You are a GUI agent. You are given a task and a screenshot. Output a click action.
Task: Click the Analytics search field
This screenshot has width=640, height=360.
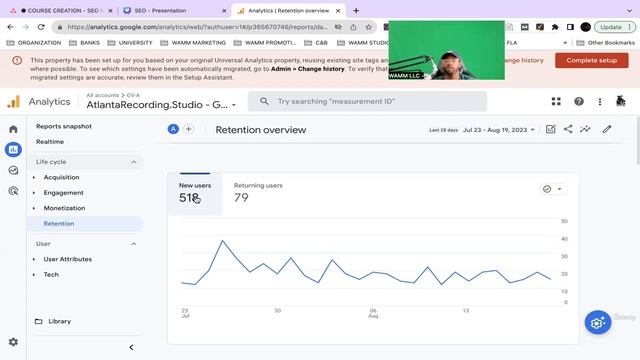[367, 101]
